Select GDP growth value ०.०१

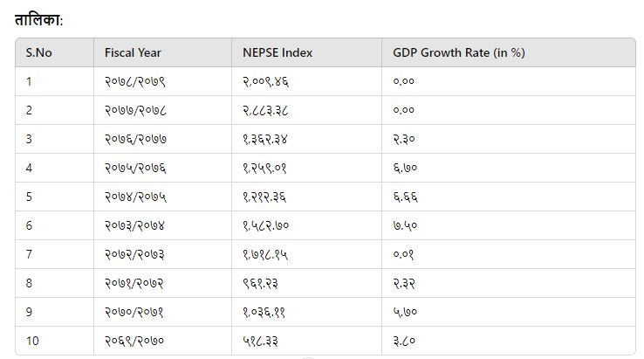[404, 254]
